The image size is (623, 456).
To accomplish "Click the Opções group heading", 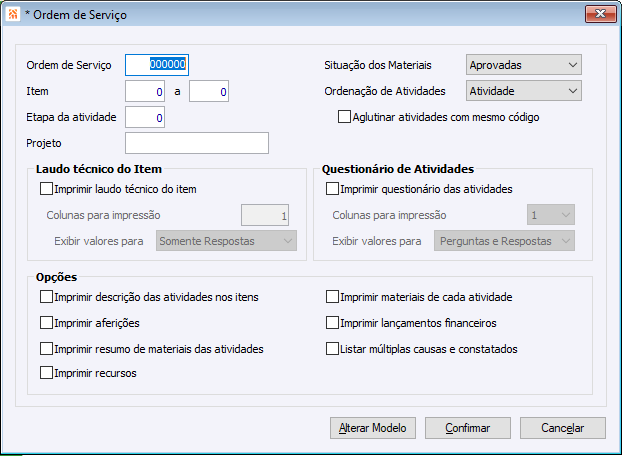I will (x=56, y=277).
